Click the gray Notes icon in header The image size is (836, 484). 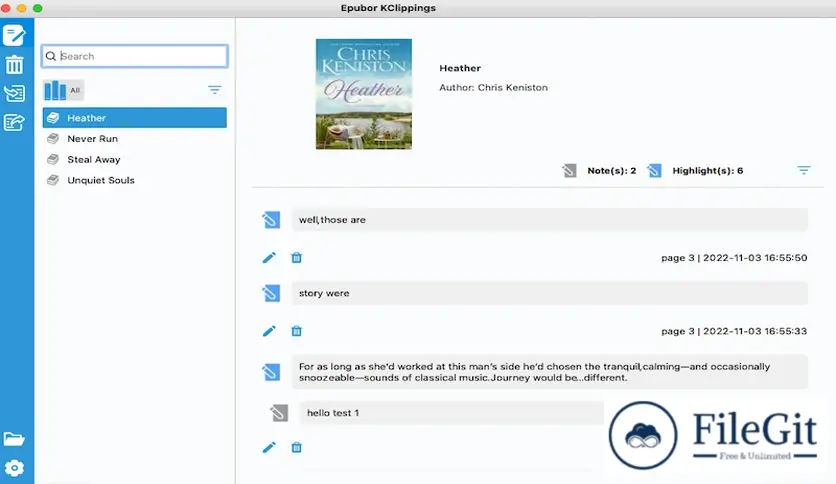(x=569, y=171)
